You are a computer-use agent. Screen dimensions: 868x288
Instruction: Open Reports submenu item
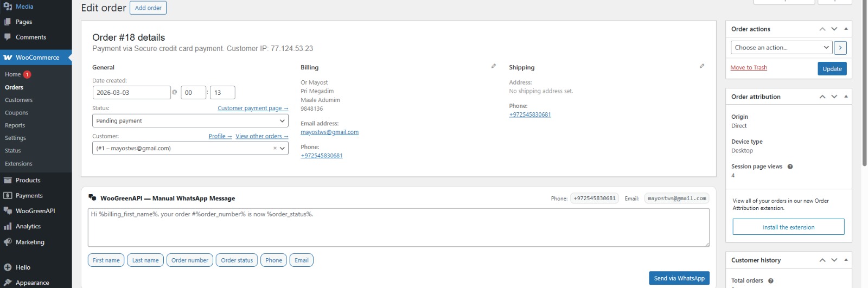15,125
